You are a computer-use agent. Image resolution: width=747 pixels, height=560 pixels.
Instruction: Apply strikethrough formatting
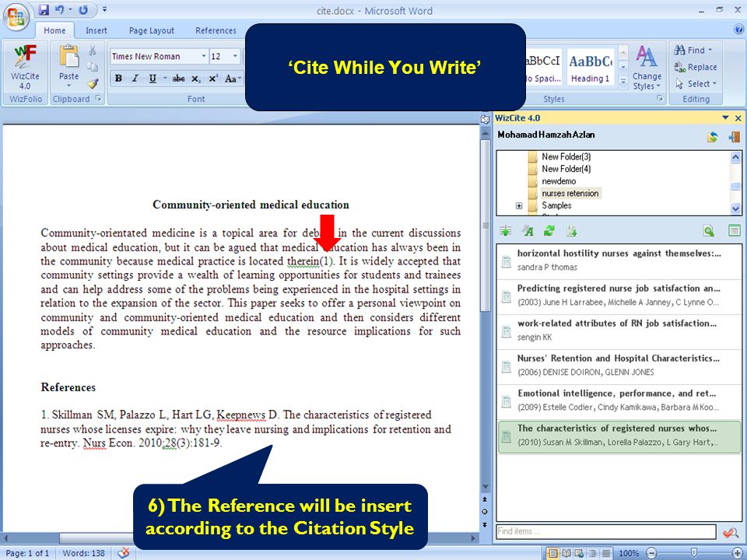coord(178,79)
